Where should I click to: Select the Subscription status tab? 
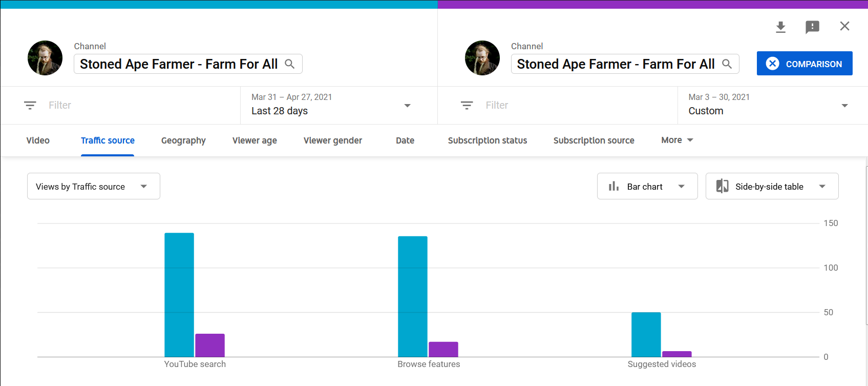[487, 140]
